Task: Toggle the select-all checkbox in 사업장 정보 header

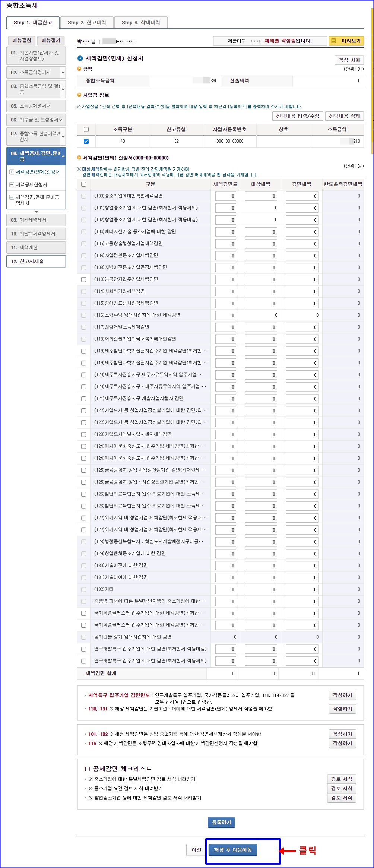Action: coord(86,130)
